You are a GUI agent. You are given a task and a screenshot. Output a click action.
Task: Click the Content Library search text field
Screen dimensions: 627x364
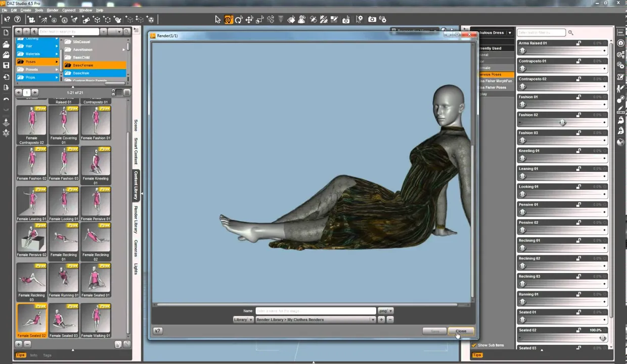tap(68, 31)
